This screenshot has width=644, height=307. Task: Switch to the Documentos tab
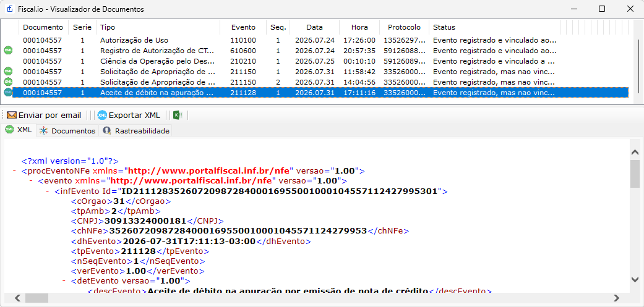point(68,131)
